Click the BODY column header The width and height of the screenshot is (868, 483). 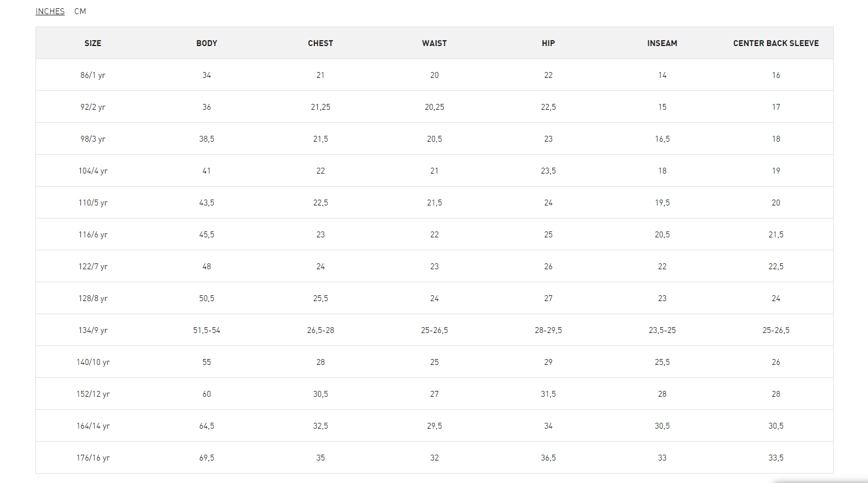click(207, 43)
